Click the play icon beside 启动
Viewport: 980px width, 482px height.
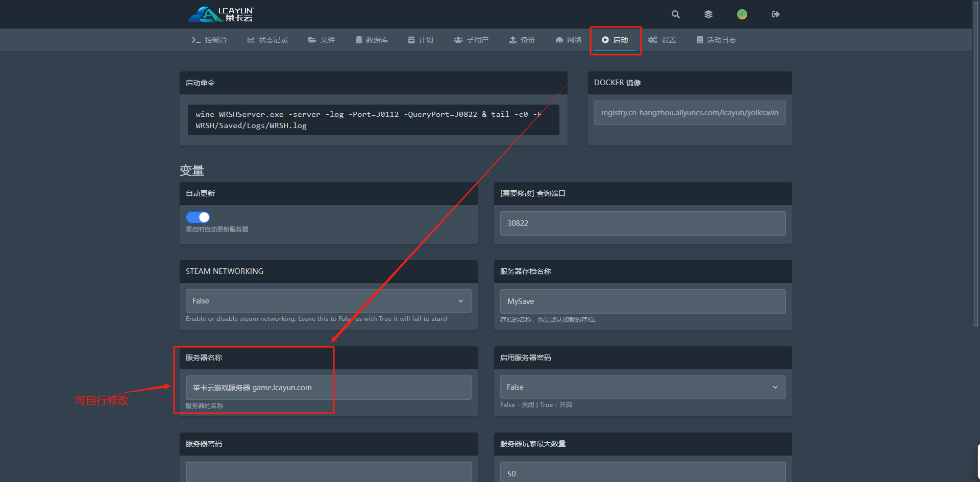[x=605, y=40]
